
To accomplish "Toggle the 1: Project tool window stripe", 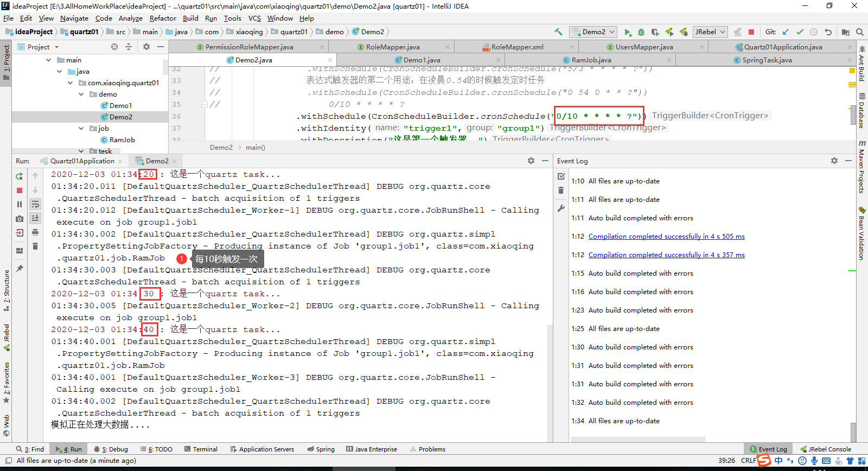I will 6,62.
